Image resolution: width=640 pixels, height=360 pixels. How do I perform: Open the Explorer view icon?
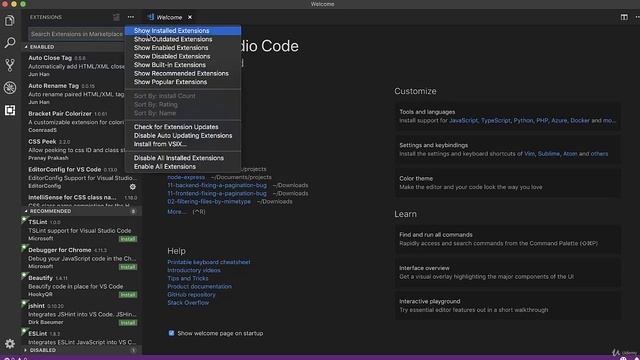point(10,20)
